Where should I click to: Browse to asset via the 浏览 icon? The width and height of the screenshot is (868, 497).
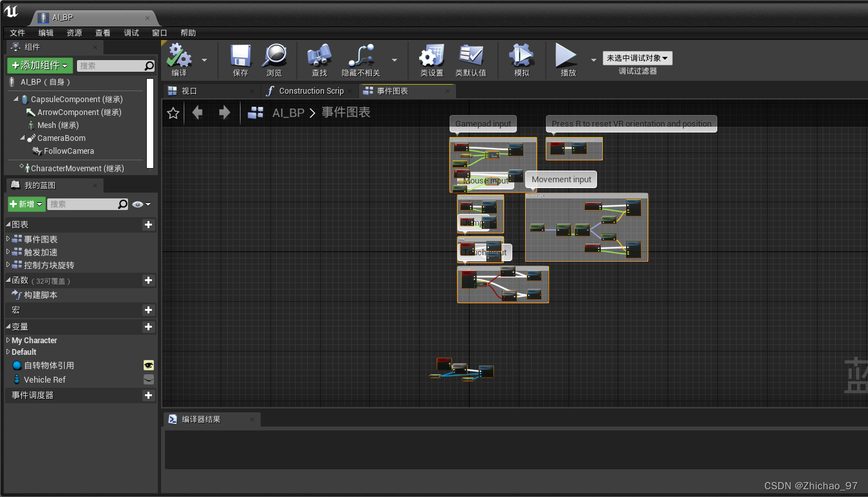point(275,58)
